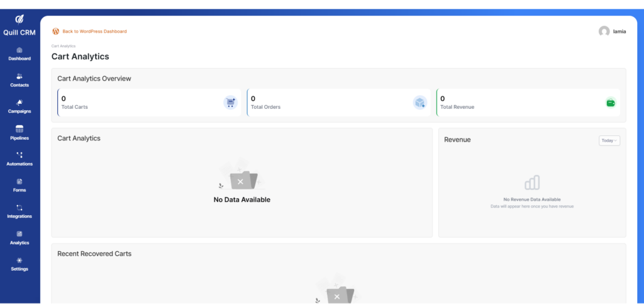
Task: Click the lamia username
Action: coord(619,31)
